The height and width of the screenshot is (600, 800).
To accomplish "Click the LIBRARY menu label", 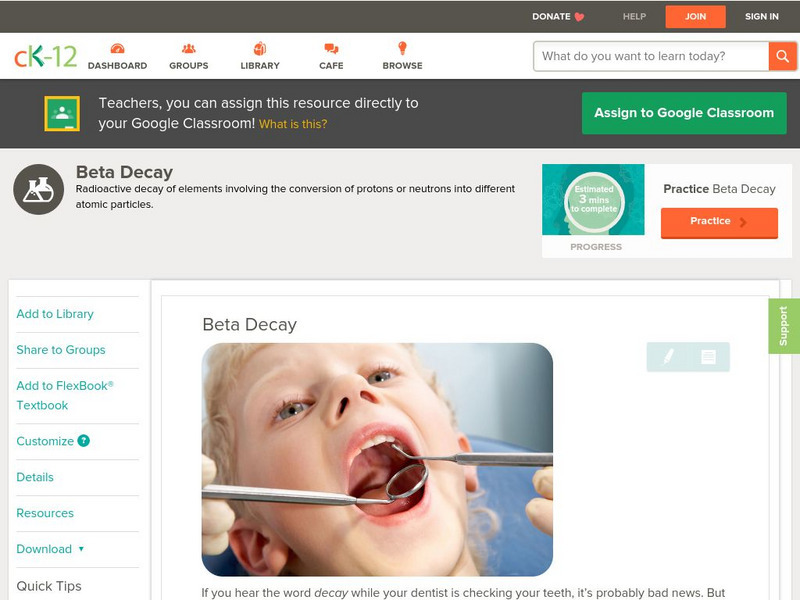I will tap(260, 66).
